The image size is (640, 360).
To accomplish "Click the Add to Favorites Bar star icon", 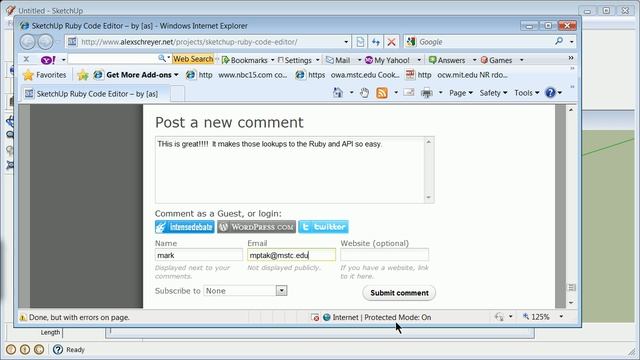I will click(83, 75).
